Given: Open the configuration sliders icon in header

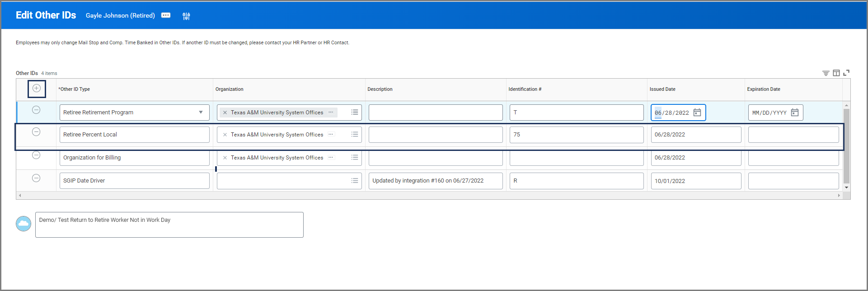Looking at the screenshot, I should tap(186, 16).
